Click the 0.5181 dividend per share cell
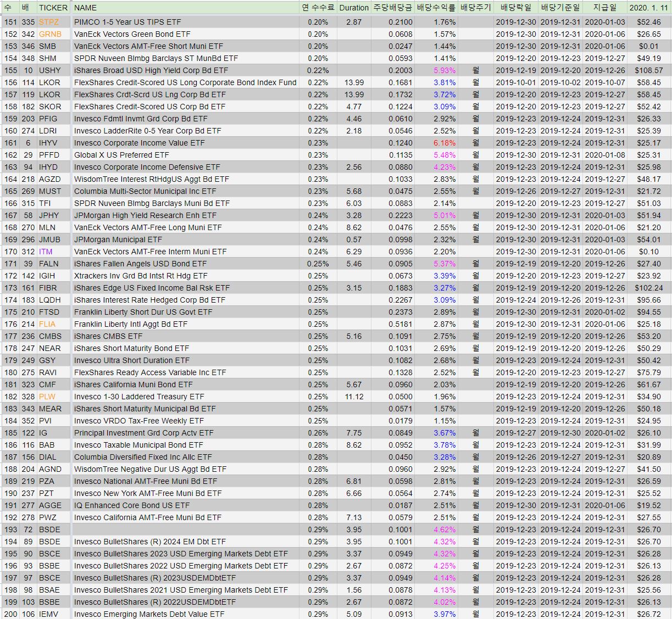 pyautogui.click(x=392, y=324)
